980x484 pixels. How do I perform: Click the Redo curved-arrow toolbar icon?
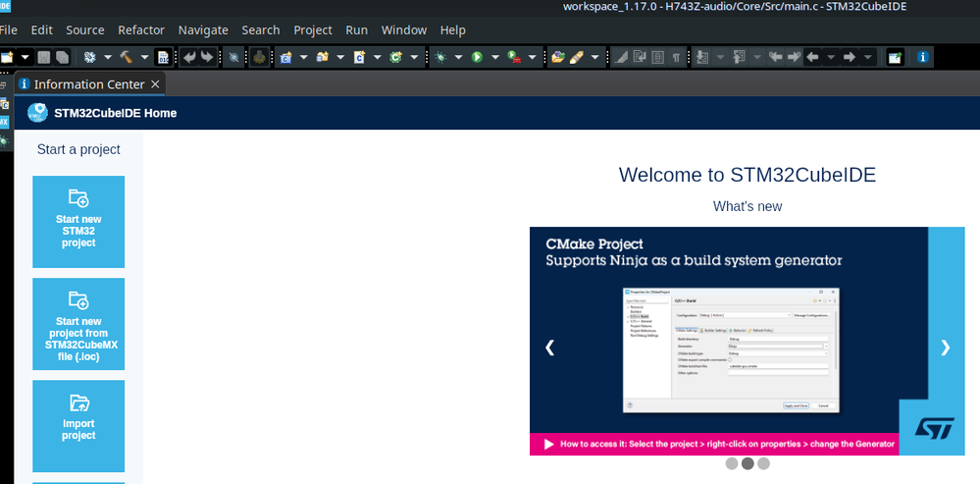[207, 58]
